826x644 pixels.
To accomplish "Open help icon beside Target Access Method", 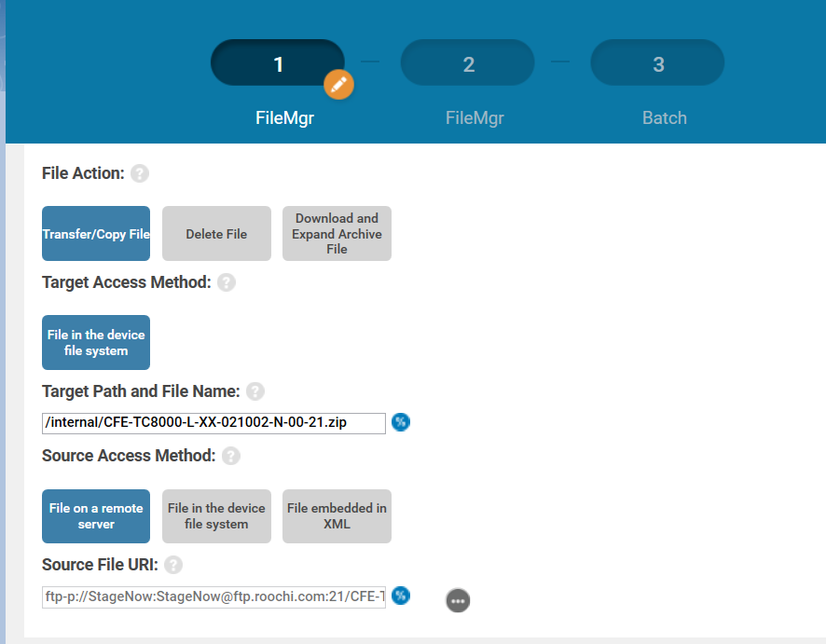I will click(x=227, y=282).
